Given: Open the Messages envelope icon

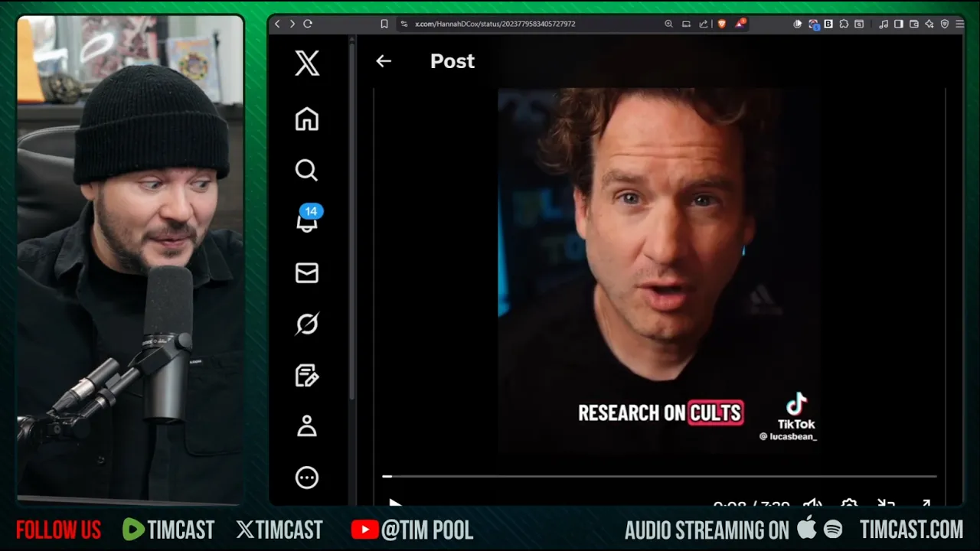Looking at the screenshot, I should coord(307,272).
